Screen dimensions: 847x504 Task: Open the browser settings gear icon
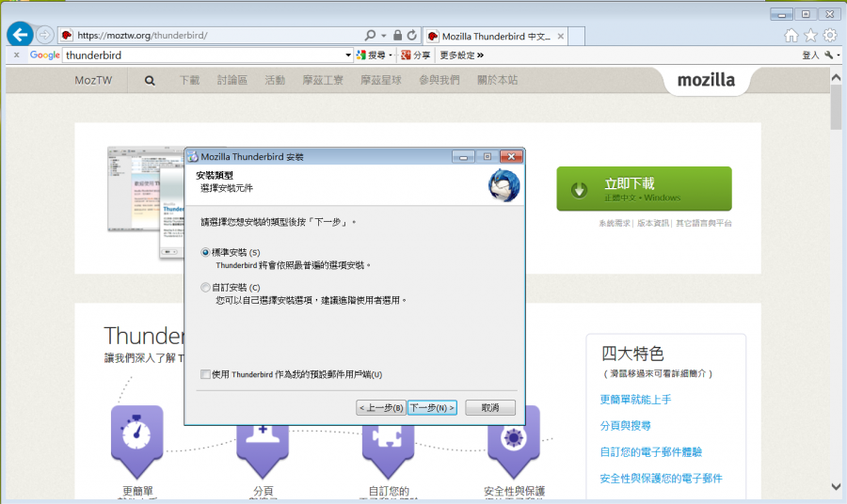(829, 36)
